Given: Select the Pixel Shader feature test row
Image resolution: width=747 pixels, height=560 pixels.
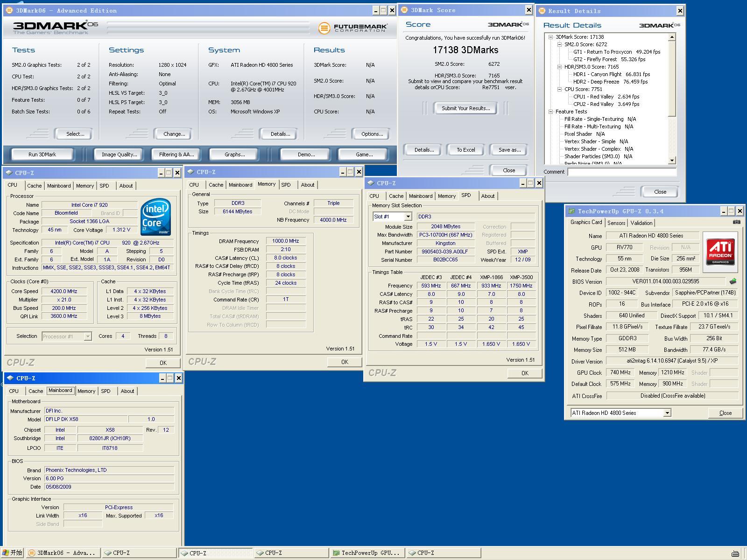Looking at the screenshot, I should 585,134.
